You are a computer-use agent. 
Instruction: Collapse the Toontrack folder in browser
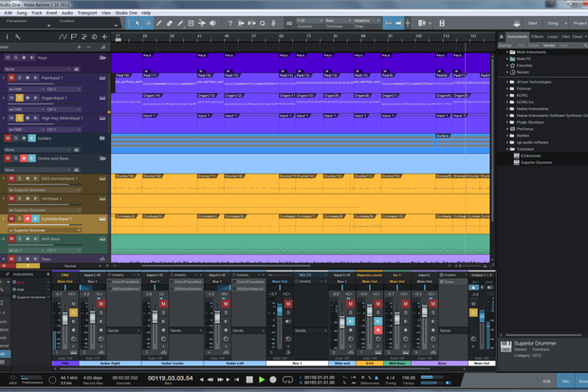[507, 149]
